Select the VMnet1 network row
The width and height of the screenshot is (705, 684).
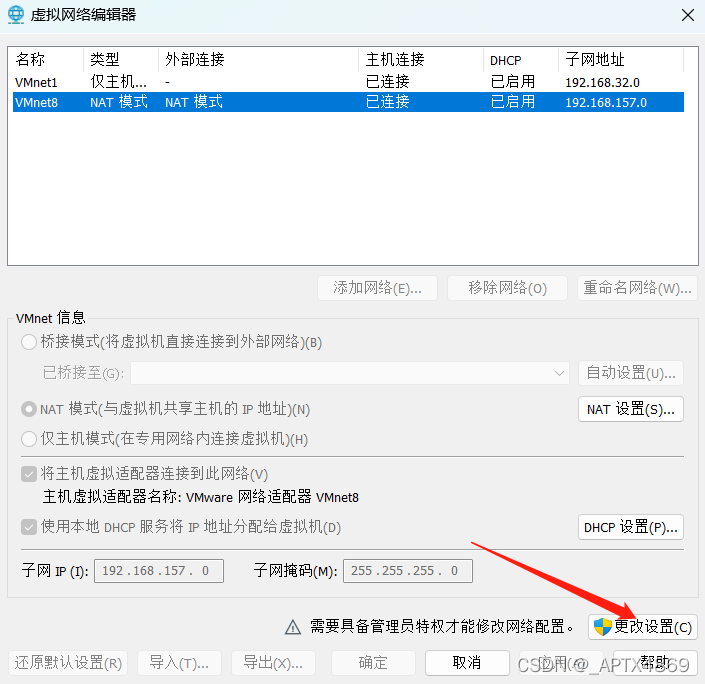pos(348,82)
